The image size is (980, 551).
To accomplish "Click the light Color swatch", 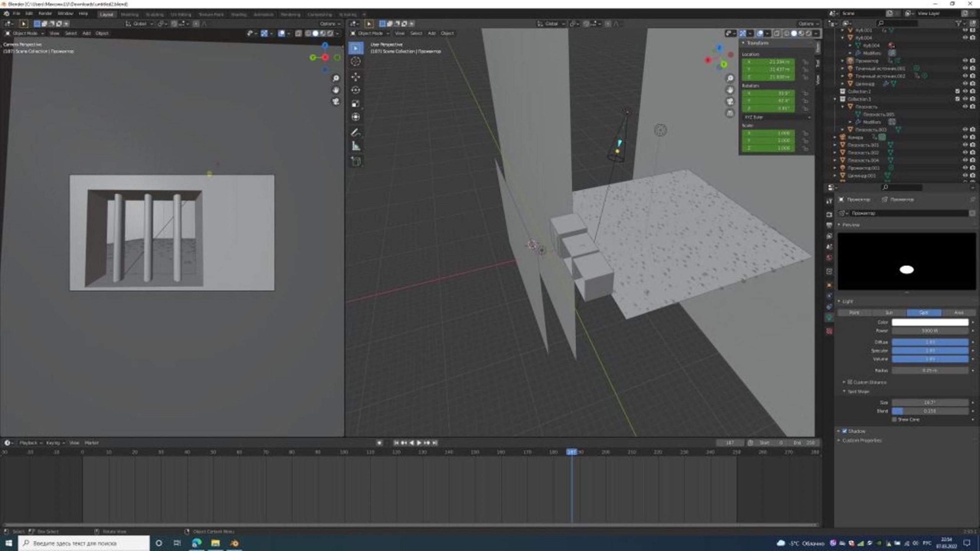I will (929, 322).
